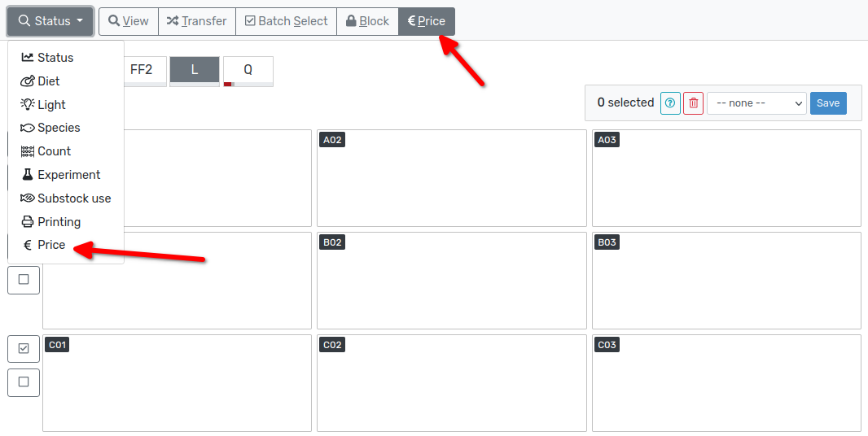Expand the Status dropdown button

click(x=50, y=21)
